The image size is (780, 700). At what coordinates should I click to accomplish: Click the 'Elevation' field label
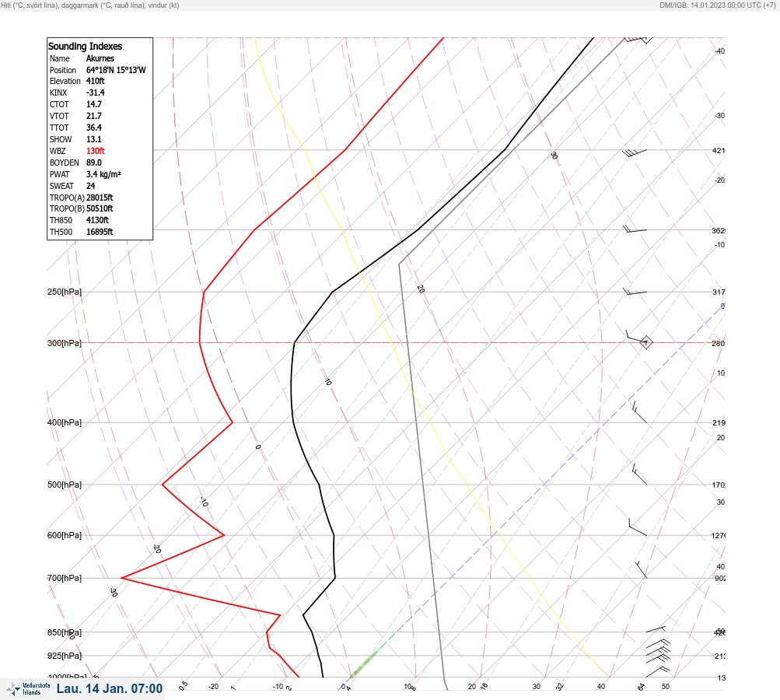click(65, 81)
